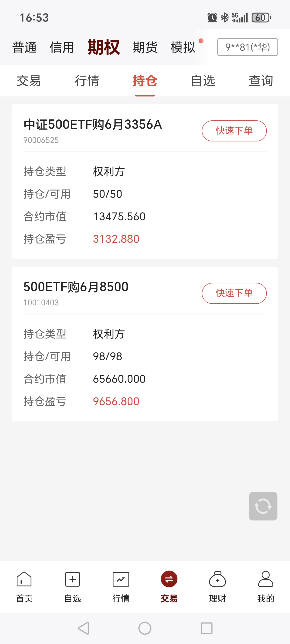Tap the 交易 swap icon in bottom bar

[169, 579]
